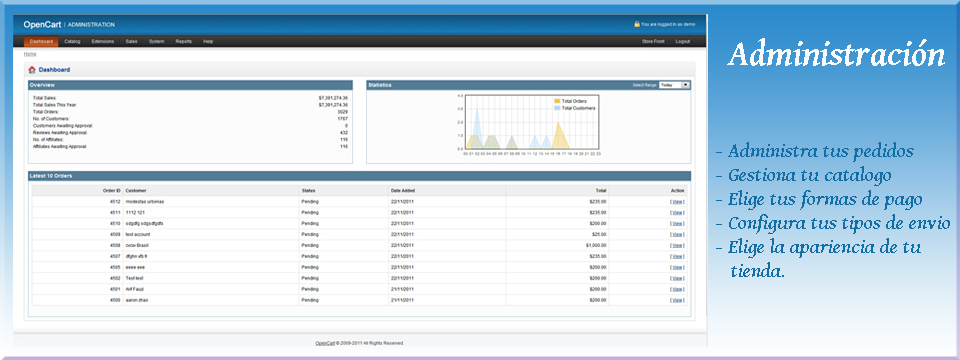View order 4507 details
Viewport: 960px width, 360px height.
[x=677, y=257]
